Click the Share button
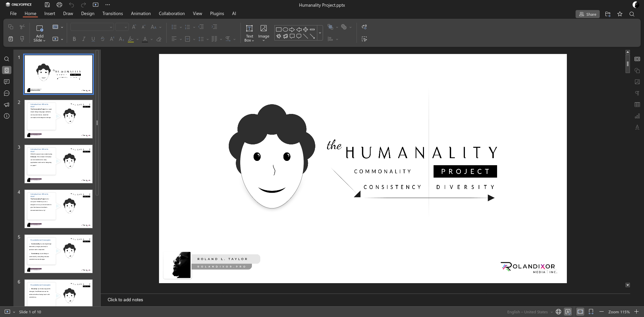This screenshot has width=644, height=317. (588, 14)
